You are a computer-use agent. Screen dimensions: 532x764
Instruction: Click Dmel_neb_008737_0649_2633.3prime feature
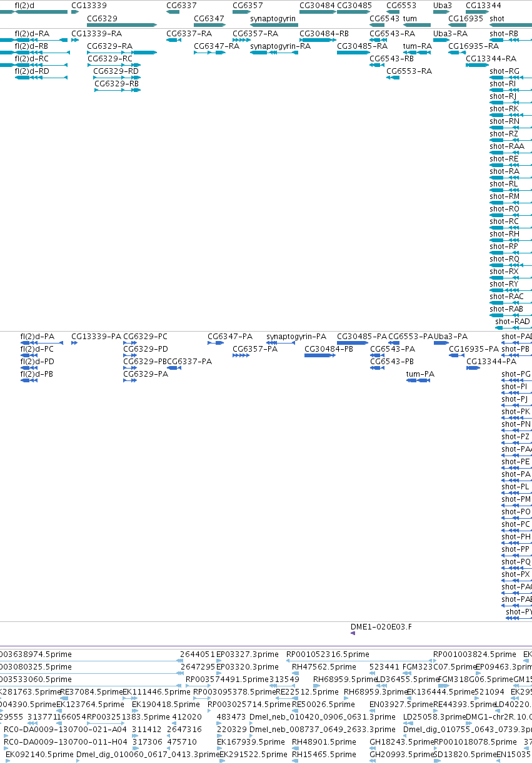coord(323,730)
